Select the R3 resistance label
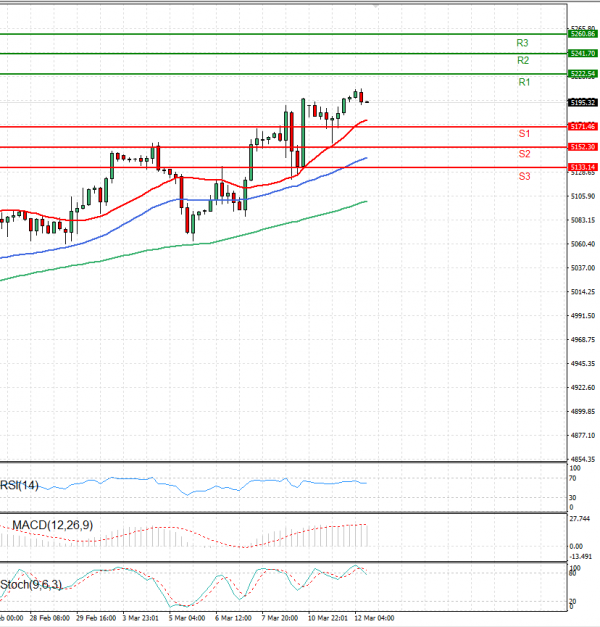This screenshot has height=627, width=600. point(522,43)
